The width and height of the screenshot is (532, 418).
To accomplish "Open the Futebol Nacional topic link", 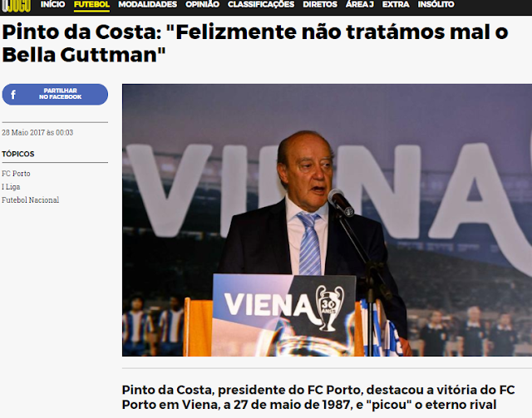I will [x=30, y=199].
